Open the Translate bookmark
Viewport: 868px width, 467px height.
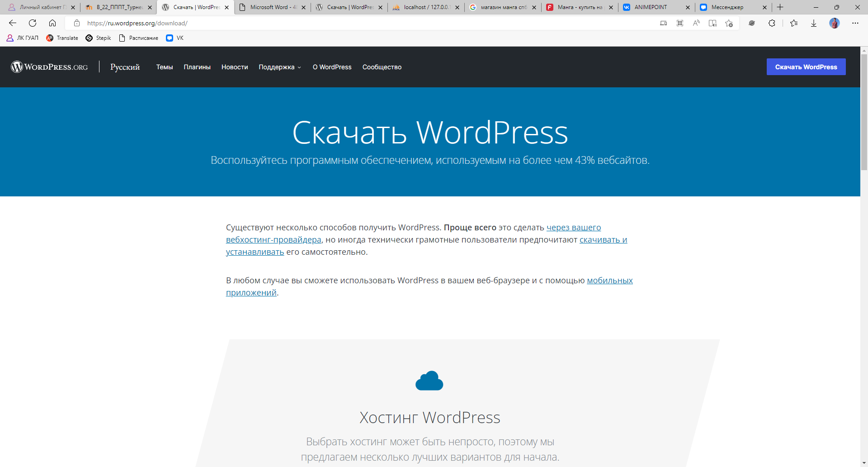pos(62,38)
